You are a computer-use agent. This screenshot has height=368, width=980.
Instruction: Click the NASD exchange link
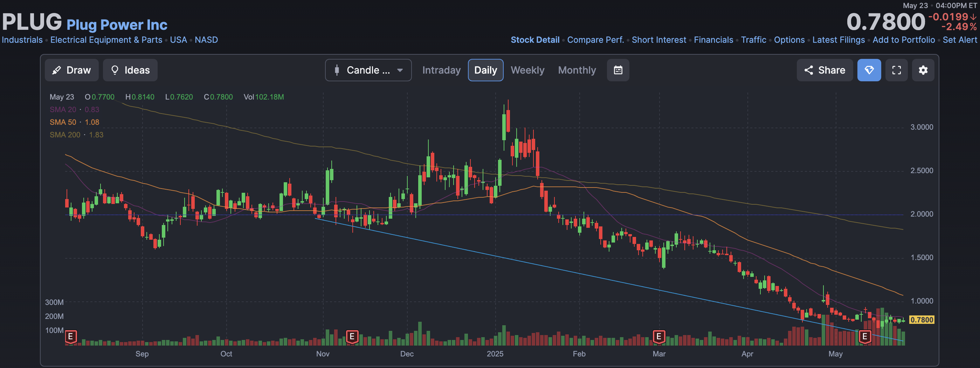206,40
